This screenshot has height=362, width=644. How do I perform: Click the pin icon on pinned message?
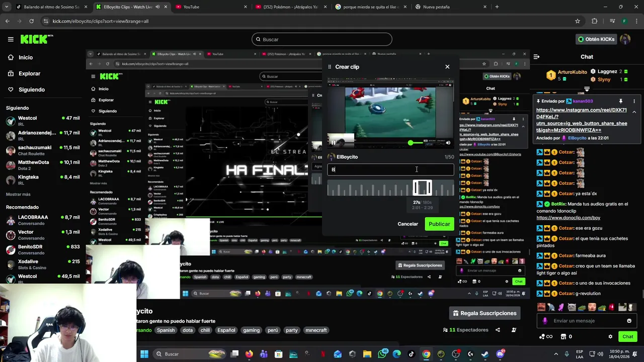click(620, 101)
